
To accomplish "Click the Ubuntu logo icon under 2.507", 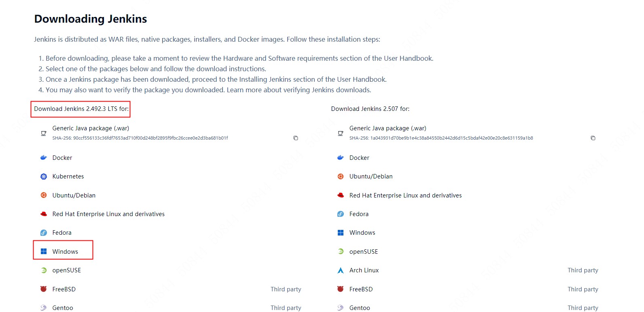I will point(341,176).
